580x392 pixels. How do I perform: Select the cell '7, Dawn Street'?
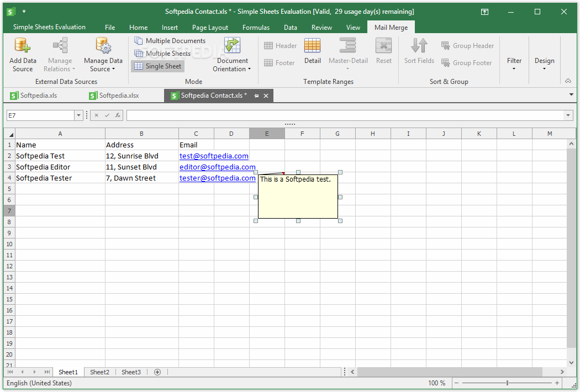pos(141,178)
